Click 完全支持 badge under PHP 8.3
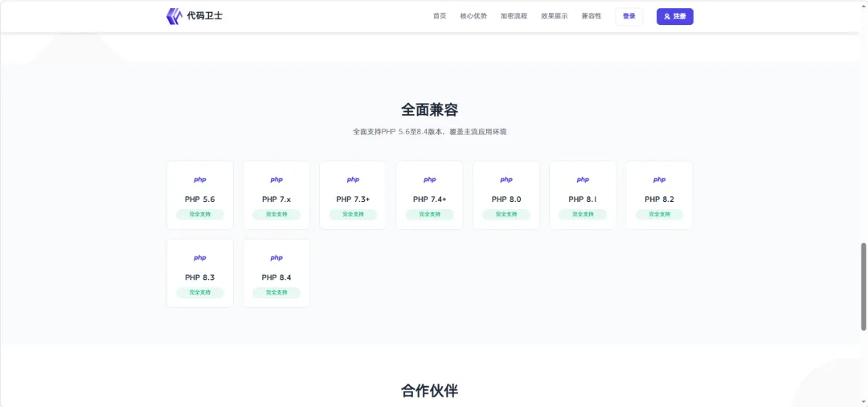Viewport: 868px width, 407px height. coord(200,292)
